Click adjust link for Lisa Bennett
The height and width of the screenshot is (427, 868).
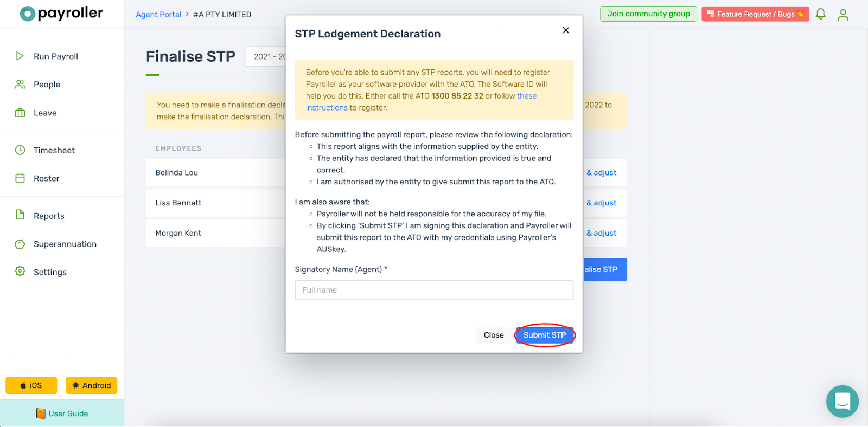pos(601,203)
